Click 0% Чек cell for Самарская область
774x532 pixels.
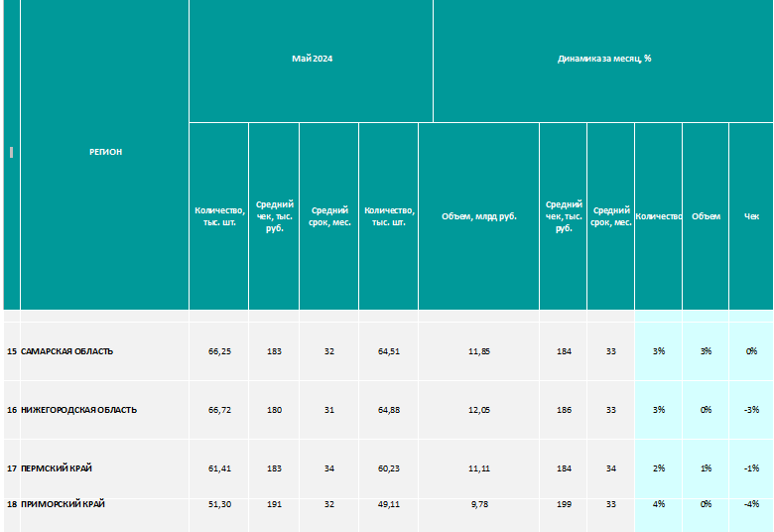751,351
